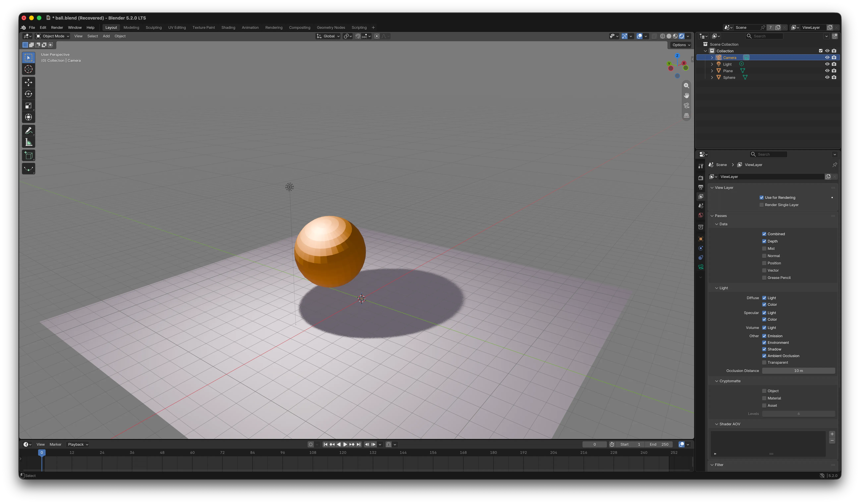Click the End frame field
This screenshot has height=504, width=860.
click(x=659, y=444)
